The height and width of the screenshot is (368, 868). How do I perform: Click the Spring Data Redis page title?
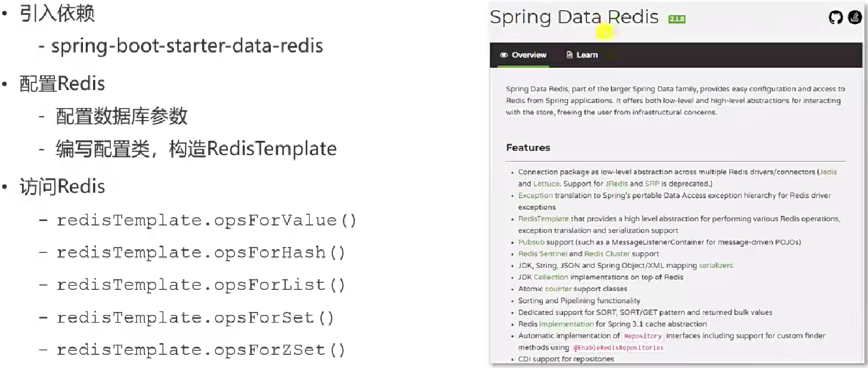pyautogui.click(x=574, y=17)
